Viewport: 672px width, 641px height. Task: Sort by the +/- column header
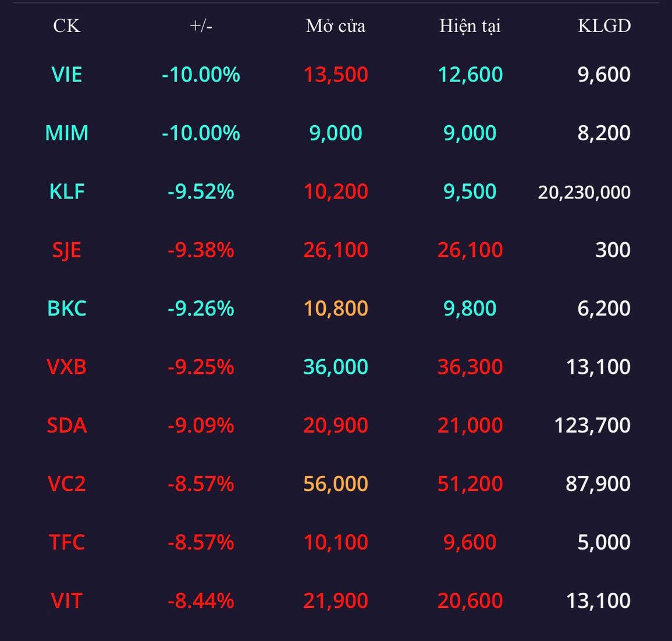tap(201, 26)
